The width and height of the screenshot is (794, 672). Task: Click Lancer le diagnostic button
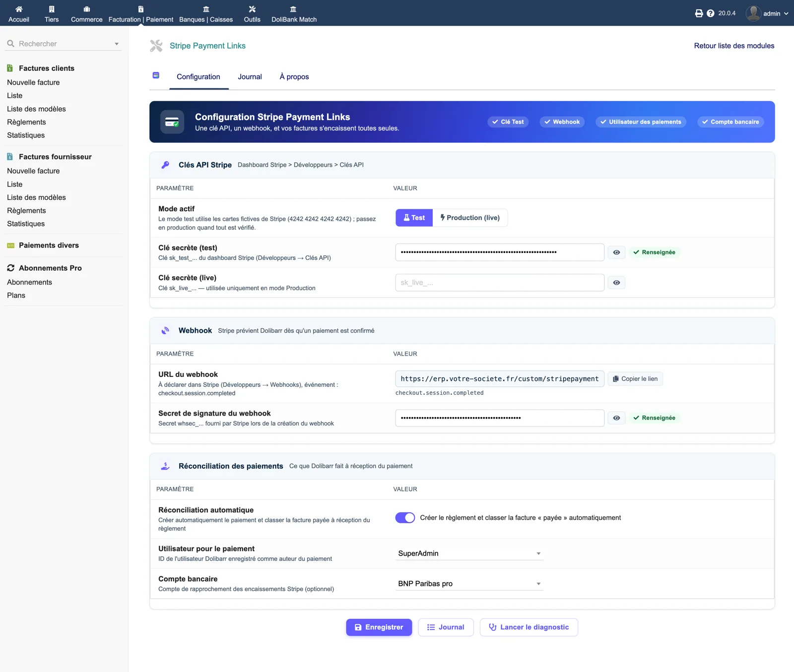529,627
